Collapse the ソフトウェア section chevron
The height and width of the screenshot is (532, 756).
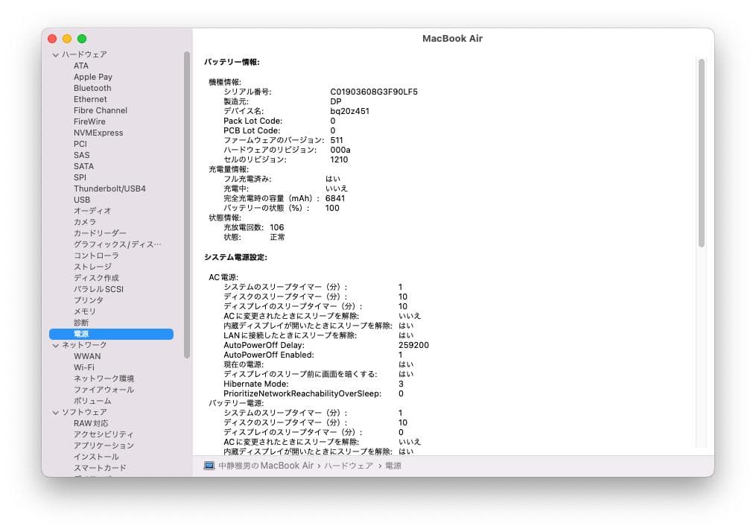click(55, 412)
